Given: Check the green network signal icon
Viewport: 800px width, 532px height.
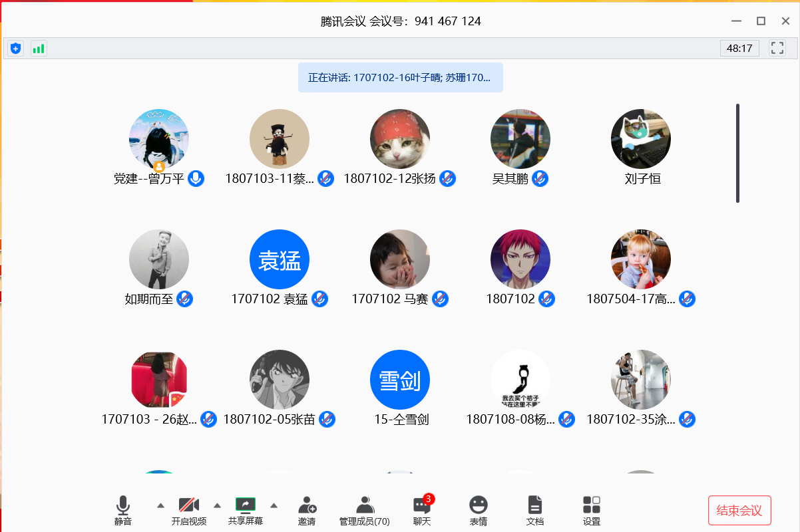Looking at the screenshot, I should coord(39,49).
